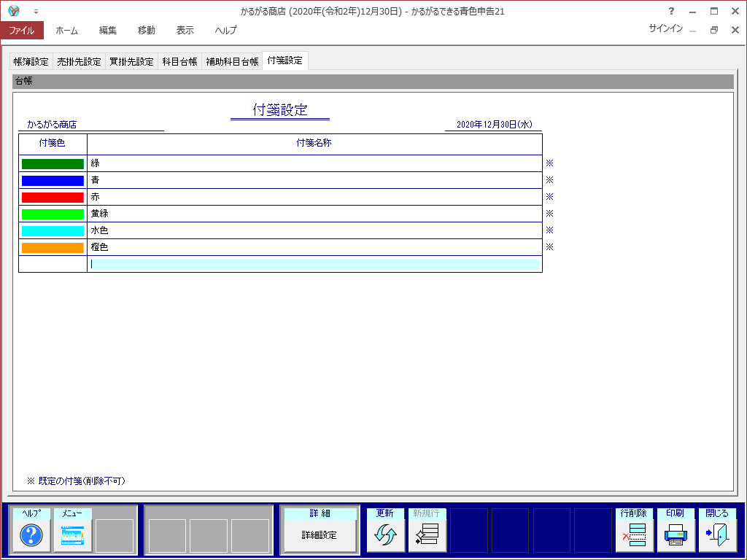The width and height of the screenshot is (747, 560).
Task: Switch to the 補助科目台帳 tab
Action: (x=232, y=61)
